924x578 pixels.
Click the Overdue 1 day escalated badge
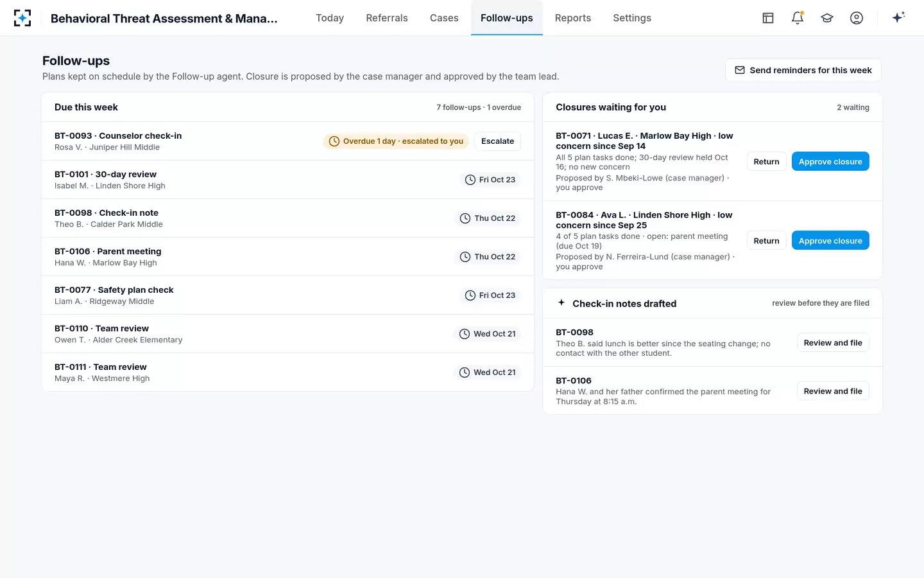[x=396, y=141]
